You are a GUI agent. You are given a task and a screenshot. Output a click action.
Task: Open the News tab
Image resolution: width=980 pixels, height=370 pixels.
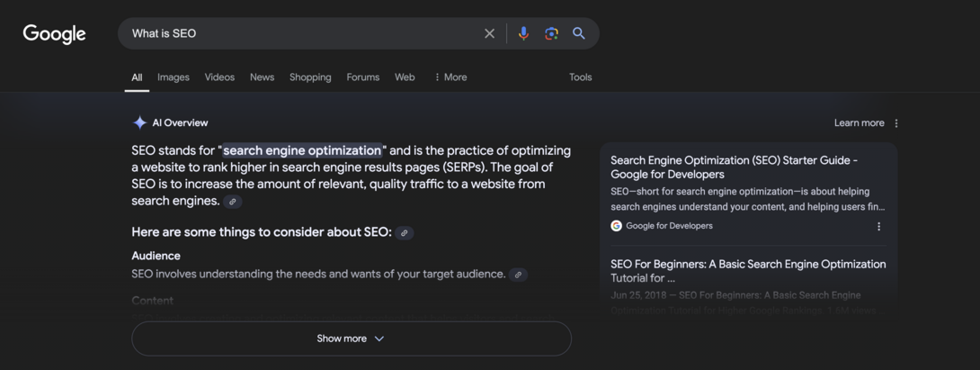262,77
